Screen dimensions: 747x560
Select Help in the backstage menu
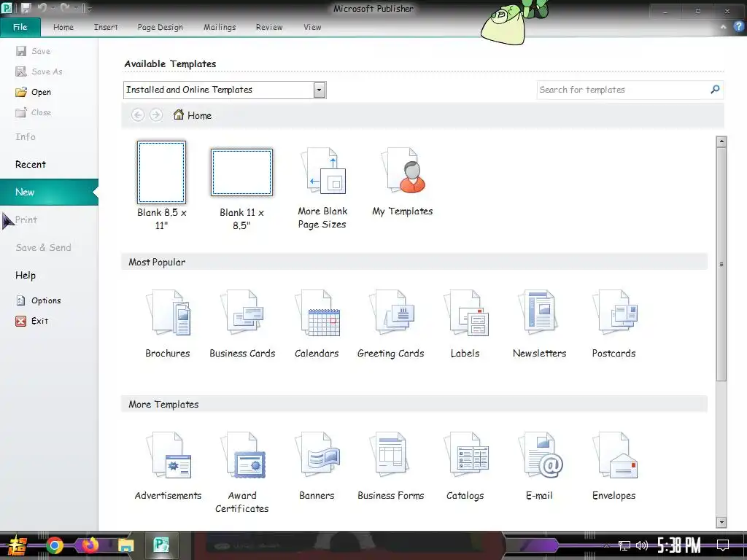[26, 275]
